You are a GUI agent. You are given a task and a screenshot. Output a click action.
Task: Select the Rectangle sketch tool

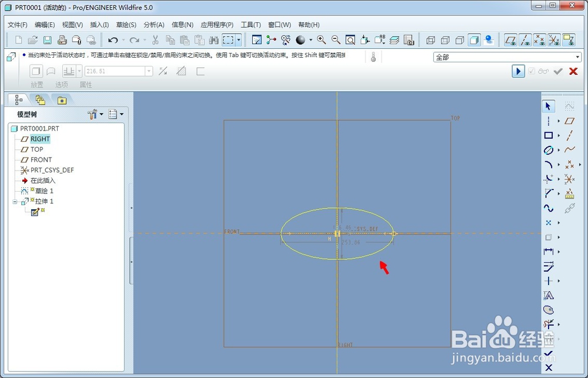[548, 135]
